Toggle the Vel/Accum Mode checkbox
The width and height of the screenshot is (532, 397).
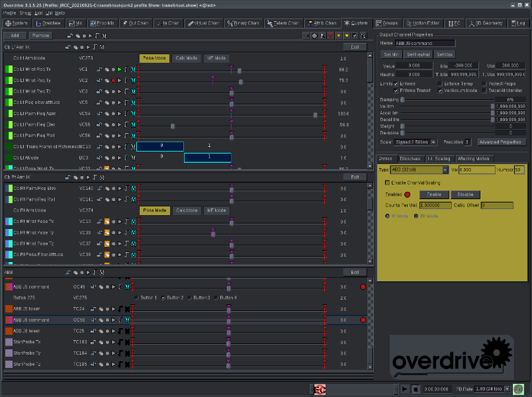tap(440, 91)
